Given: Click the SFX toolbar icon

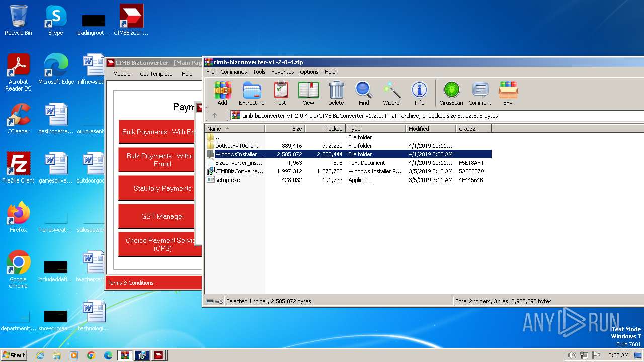Looking at the screenshot, I should [x=508, y=94].
